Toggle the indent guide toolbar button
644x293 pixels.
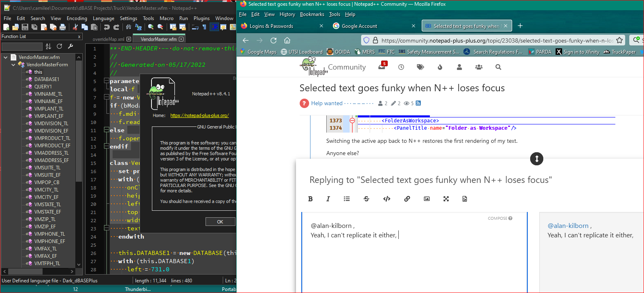point(214,27)
